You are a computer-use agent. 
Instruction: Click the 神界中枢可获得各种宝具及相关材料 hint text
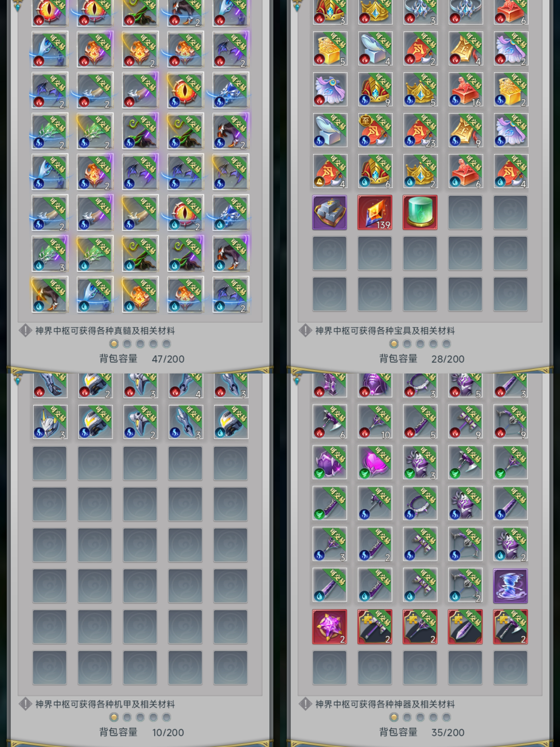[385, 331]
